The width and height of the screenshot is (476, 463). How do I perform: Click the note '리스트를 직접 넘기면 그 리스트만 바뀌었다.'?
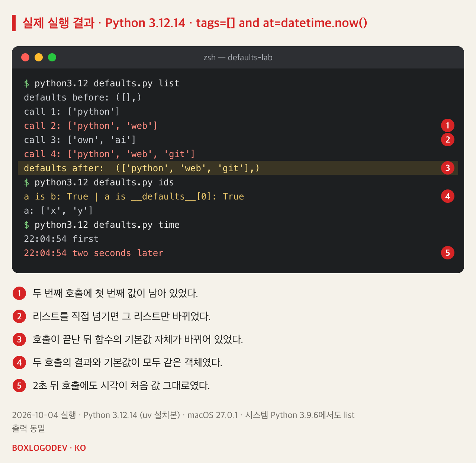122,316
